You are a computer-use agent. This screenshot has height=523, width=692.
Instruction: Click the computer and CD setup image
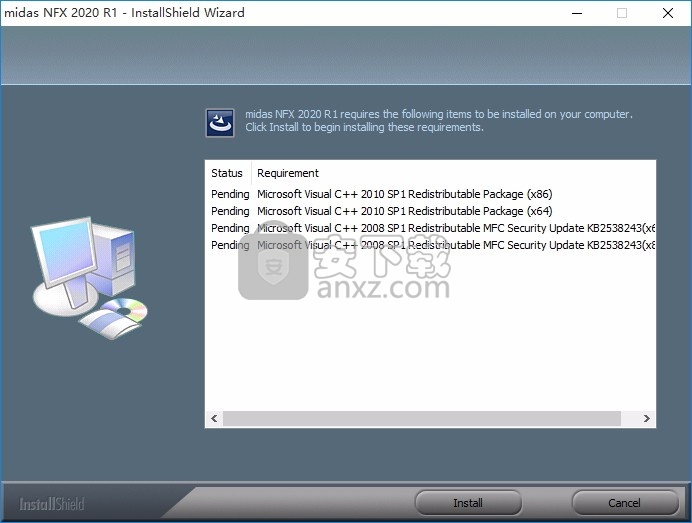pyautogui.click(x=89, y=278)
